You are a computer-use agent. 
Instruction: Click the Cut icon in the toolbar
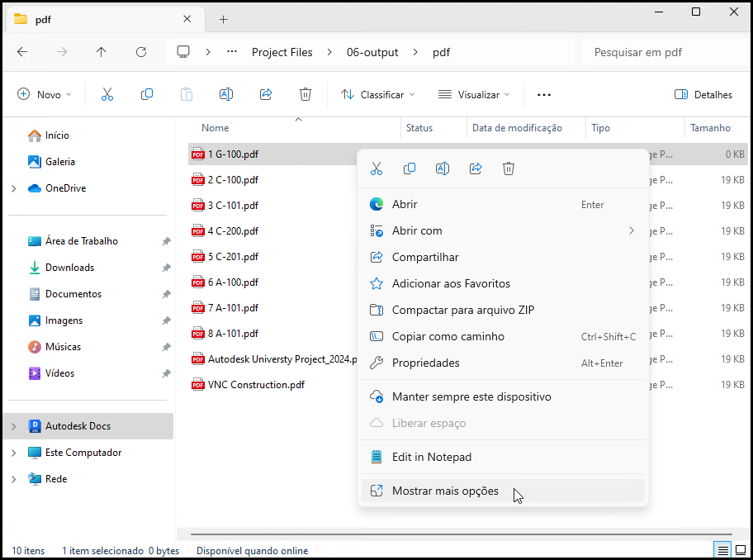tap(107, 95)
